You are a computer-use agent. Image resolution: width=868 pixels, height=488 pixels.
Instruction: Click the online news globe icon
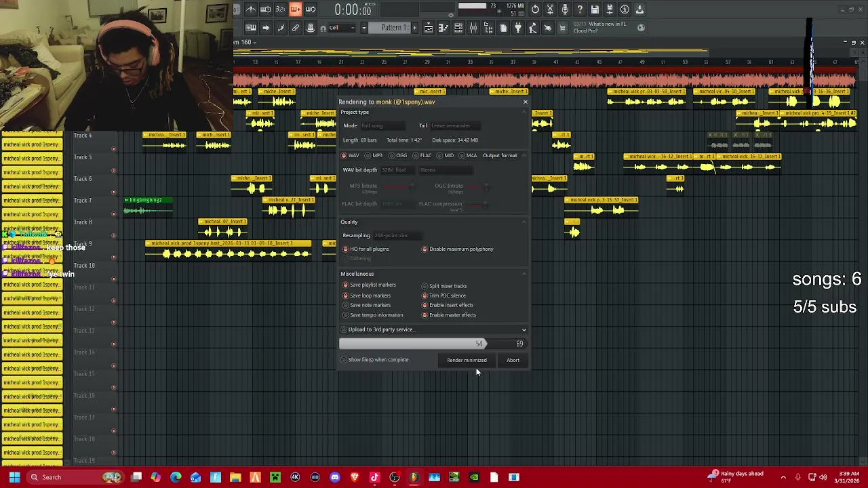point(641,28)
